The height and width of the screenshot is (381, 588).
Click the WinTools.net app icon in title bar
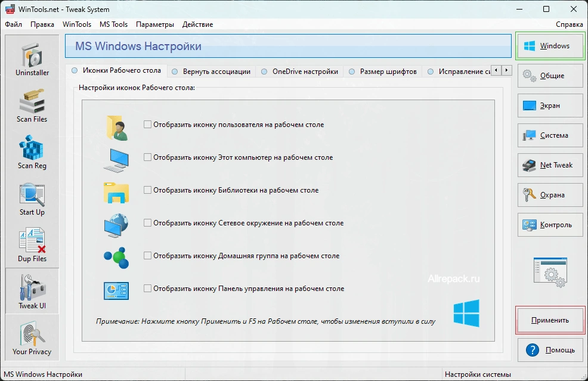[x=10, y=9]
